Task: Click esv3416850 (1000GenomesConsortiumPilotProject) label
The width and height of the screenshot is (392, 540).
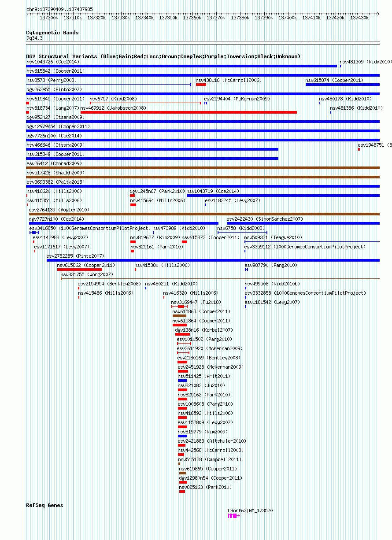Action: tap(90, 228)
